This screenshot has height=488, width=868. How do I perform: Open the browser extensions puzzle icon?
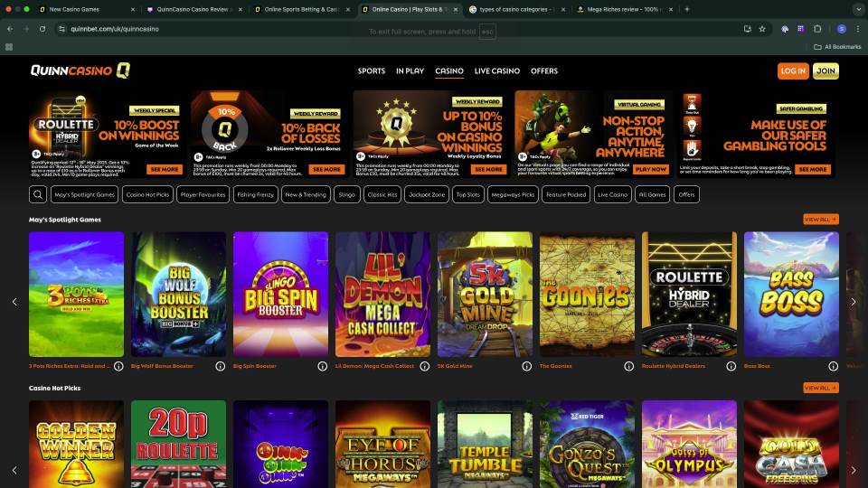pyautogui.click(x=817, y=29)
